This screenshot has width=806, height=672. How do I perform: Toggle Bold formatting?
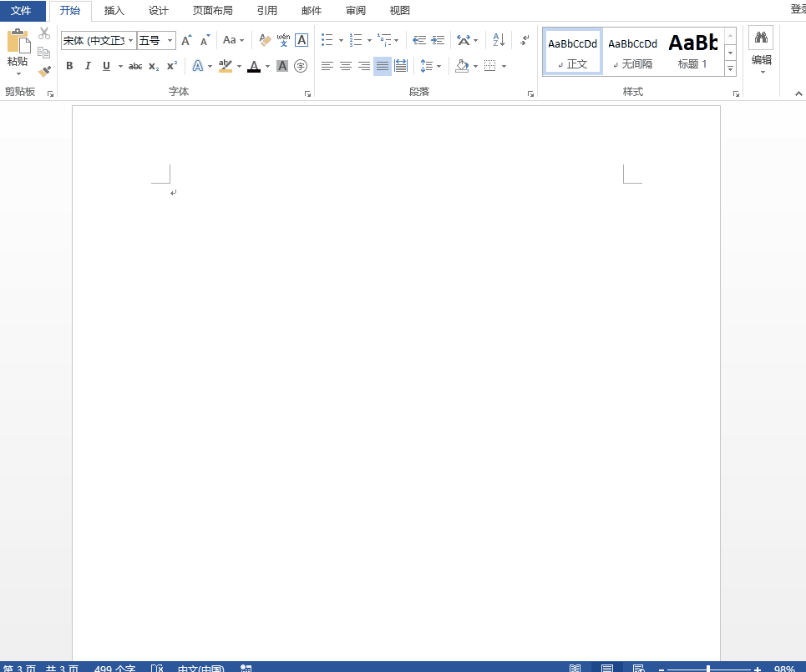coord(69,66)
